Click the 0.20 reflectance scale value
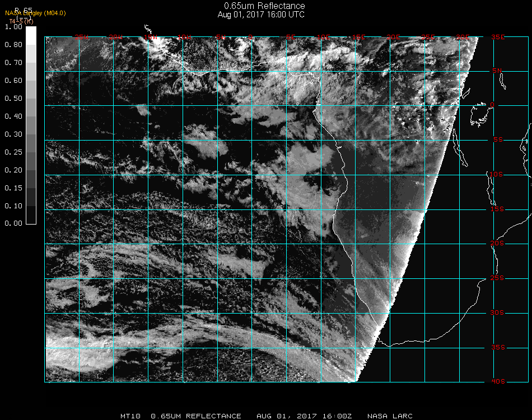 coord(13,170)
